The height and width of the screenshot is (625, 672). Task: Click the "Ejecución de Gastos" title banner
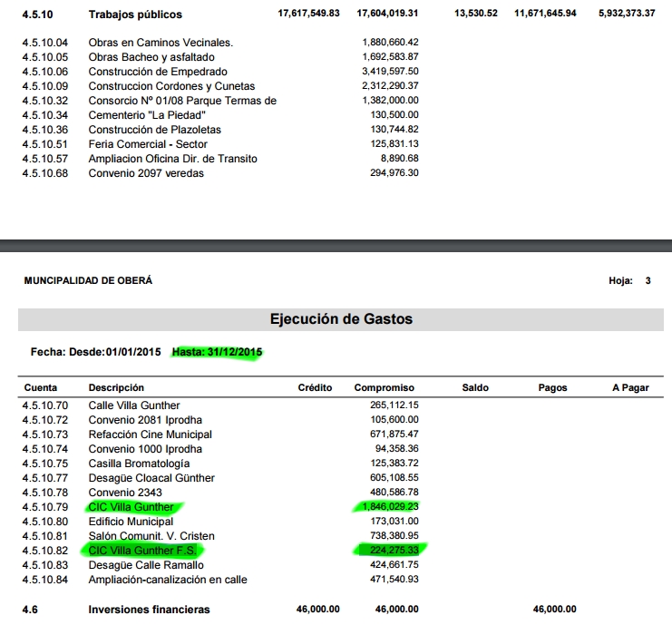[x=340, y=319]
